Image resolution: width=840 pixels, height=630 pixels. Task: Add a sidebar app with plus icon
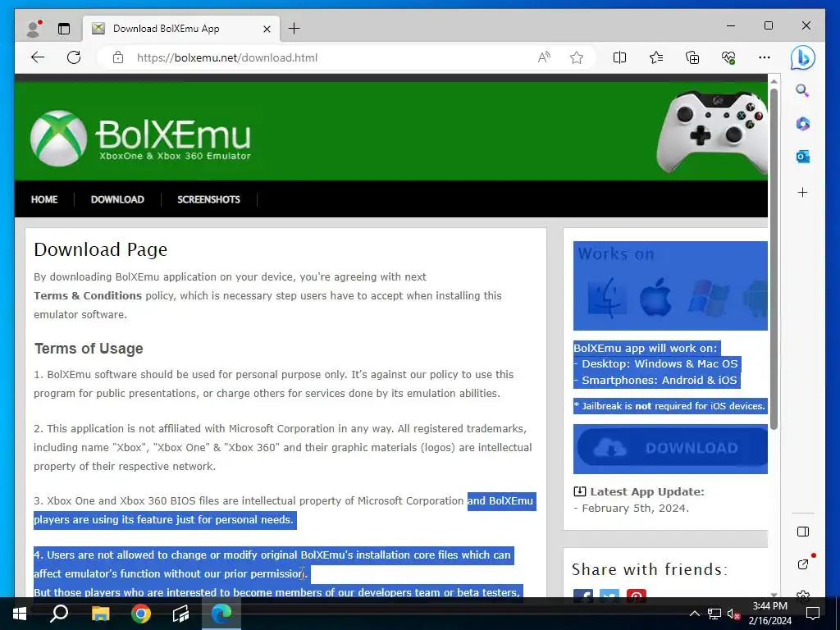point(802,192)
